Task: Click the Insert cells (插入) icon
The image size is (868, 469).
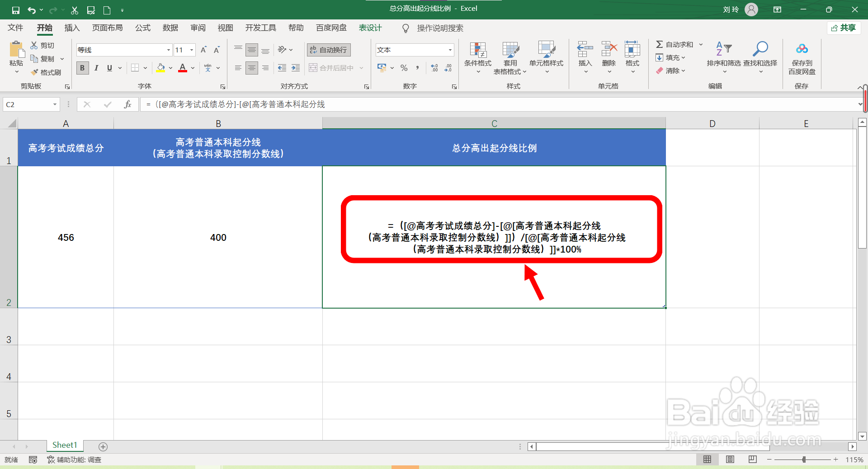Action: [x=585, y=50]
